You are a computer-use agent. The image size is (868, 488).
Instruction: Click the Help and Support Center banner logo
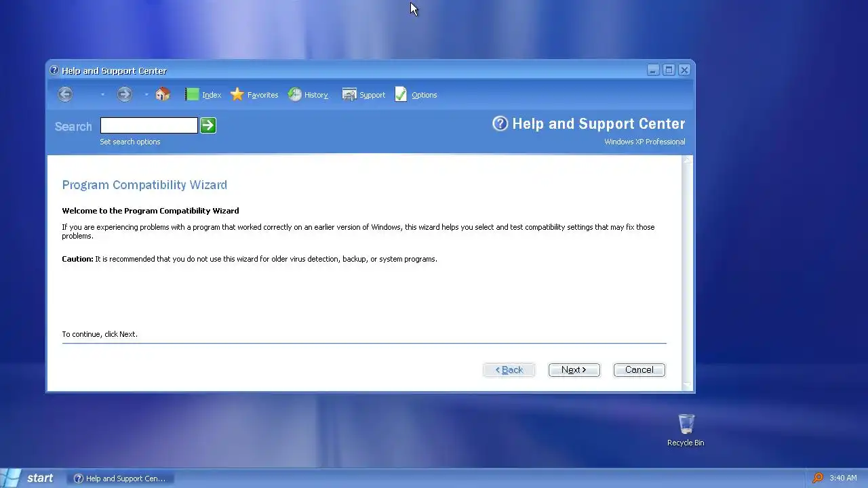[x=589, y=124]
